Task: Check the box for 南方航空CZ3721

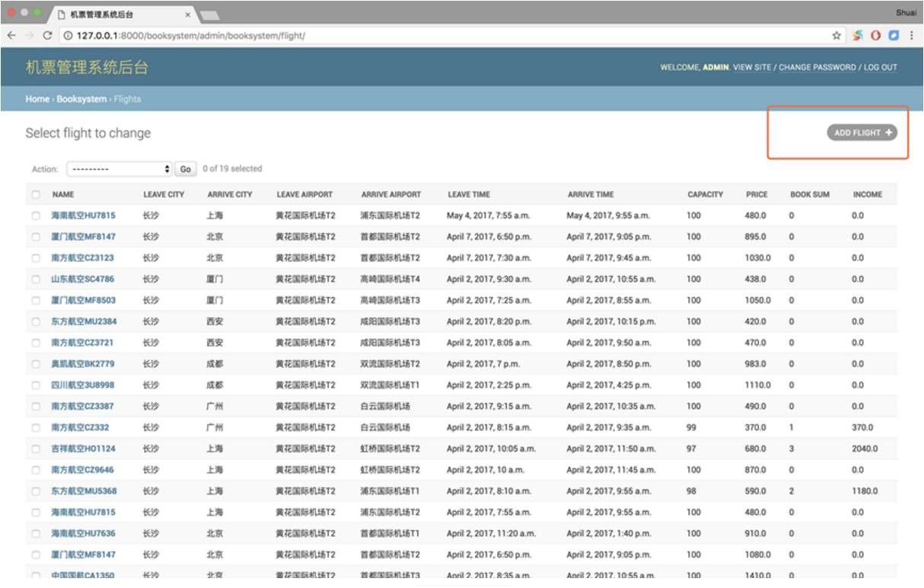Action: (36, 343)
